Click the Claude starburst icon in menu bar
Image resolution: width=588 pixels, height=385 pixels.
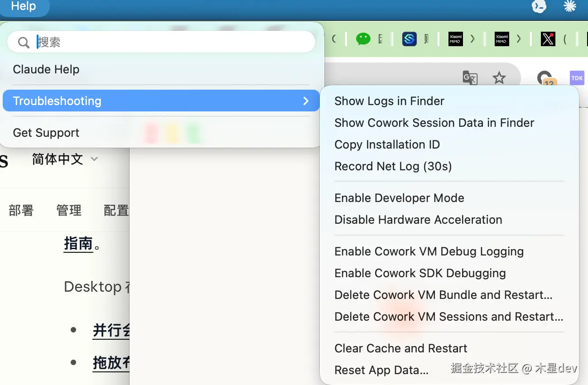coord(569,6)
